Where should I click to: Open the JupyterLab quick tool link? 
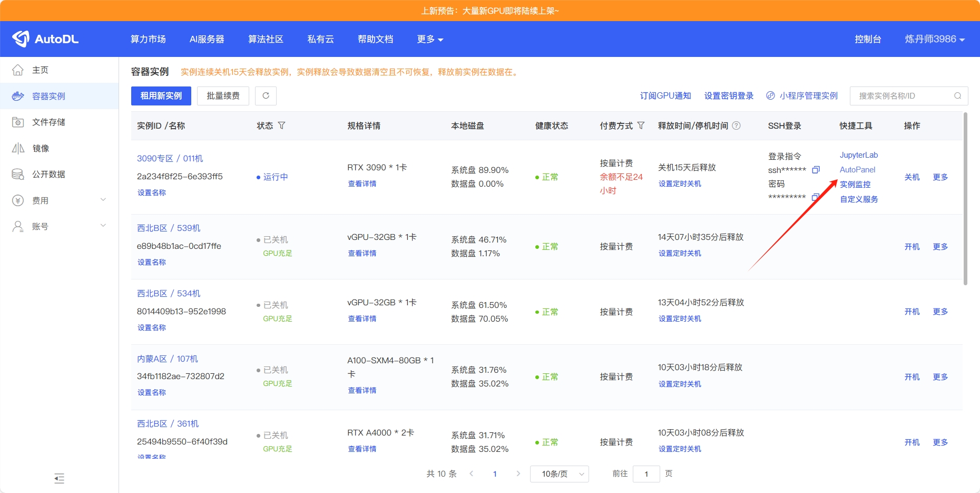858,155
